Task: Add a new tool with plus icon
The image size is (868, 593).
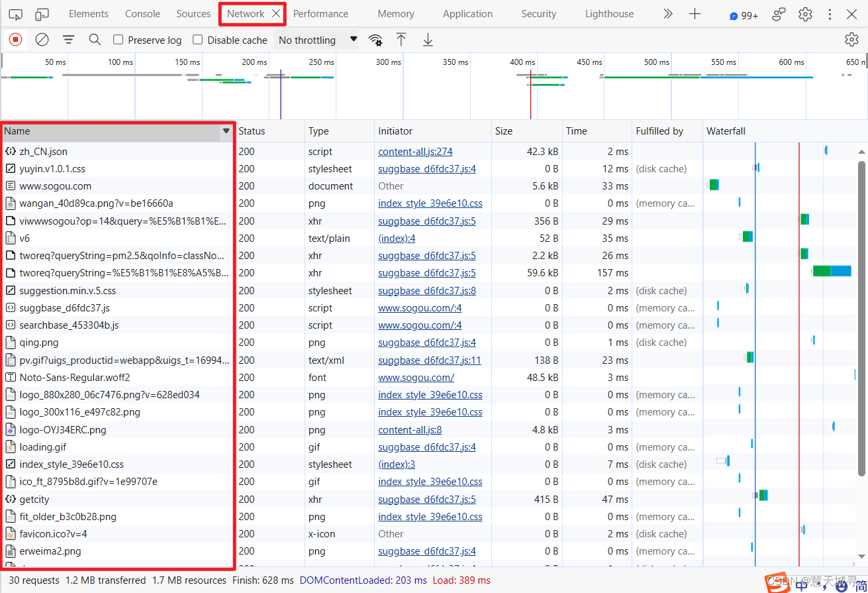Action: click(695, 14)
